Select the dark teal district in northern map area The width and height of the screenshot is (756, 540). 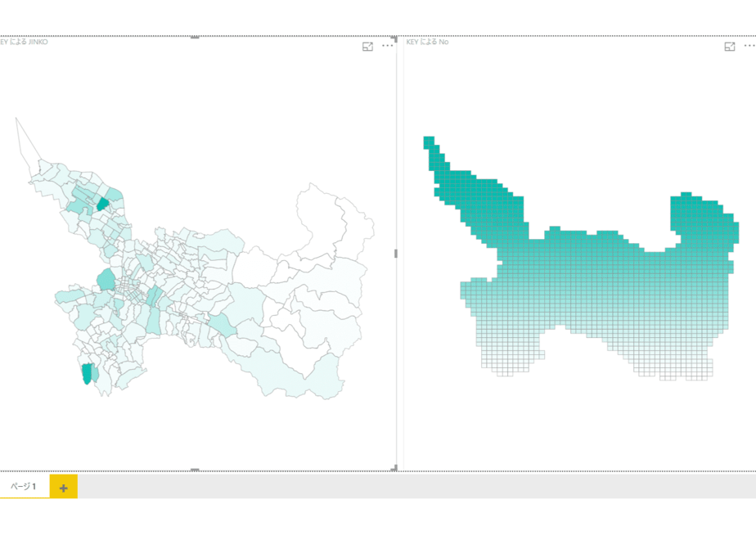pyautogui.click(x=103, y=204)
